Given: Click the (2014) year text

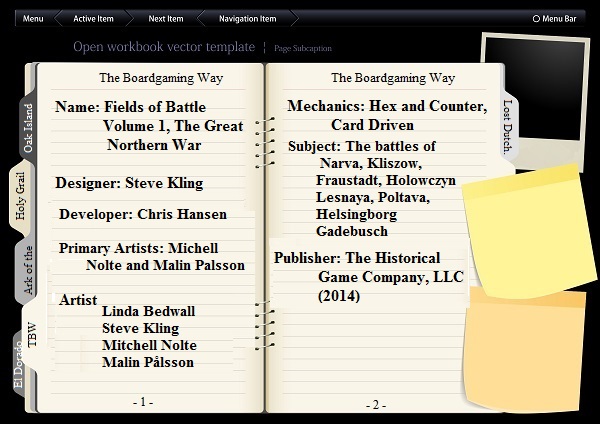Looking at the screenshot, I should coord(339,296).
